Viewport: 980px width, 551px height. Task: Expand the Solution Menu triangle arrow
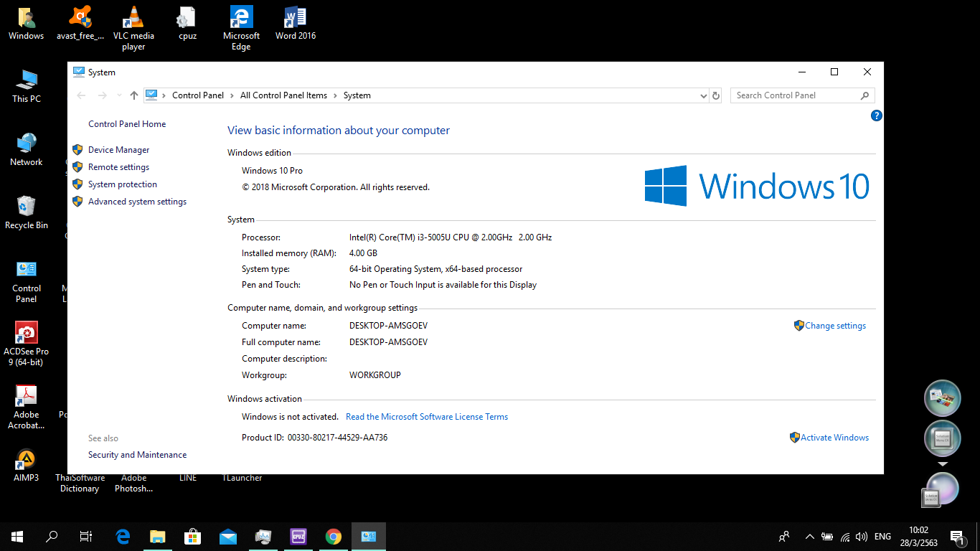click(x=943, y=464)
